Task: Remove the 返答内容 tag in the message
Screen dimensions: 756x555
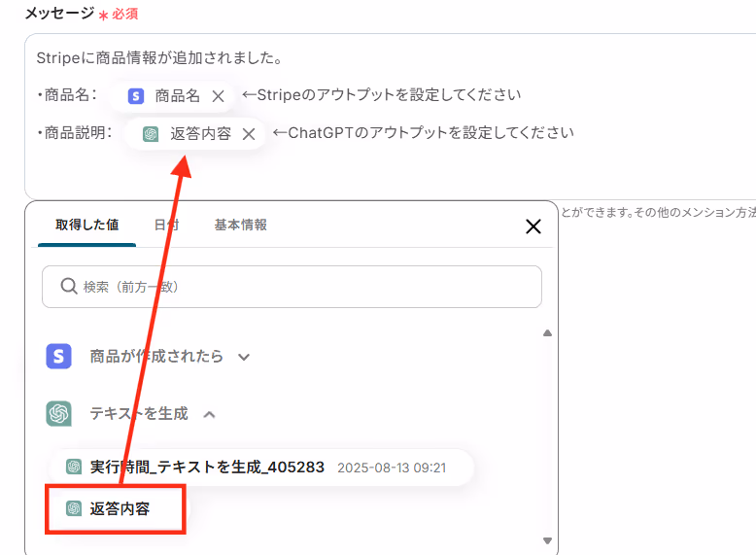Action: (x=249, y=134)
